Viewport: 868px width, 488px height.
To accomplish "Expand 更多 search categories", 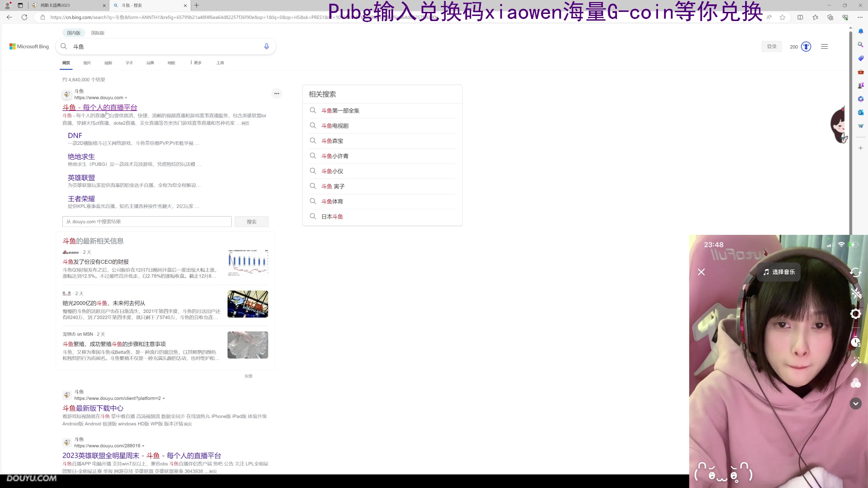I will click(x=196, y=63).
